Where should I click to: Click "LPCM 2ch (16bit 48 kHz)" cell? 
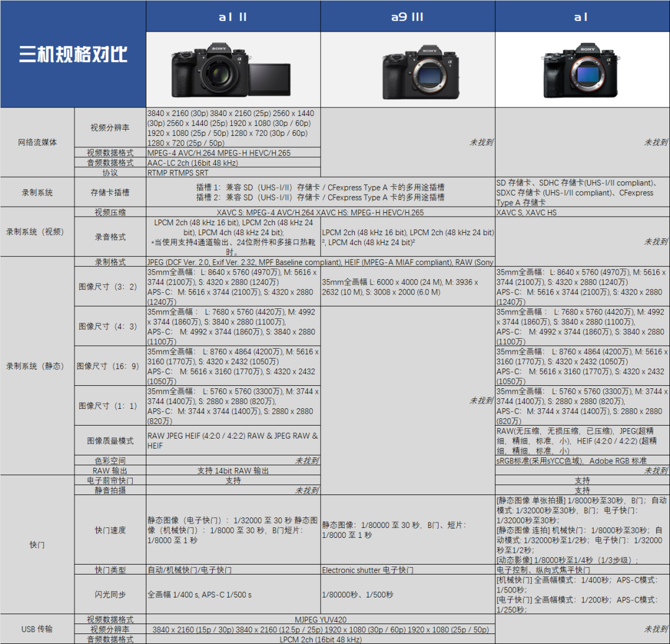coord(321,639)
